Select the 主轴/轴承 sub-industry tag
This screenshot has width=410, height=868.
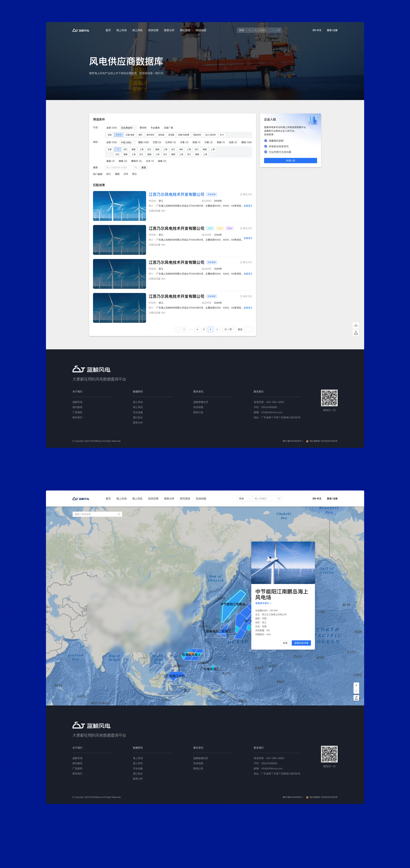coord(130,135)
